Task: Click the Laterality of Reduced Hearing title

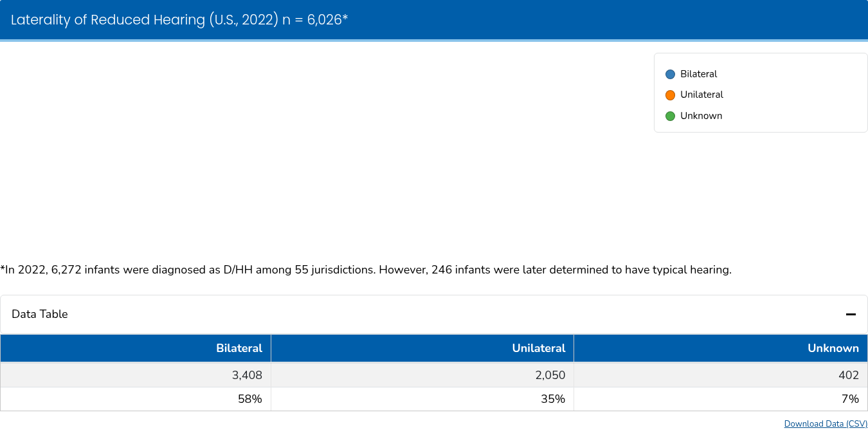Action: pyautogui.click(x=179, y=20)
